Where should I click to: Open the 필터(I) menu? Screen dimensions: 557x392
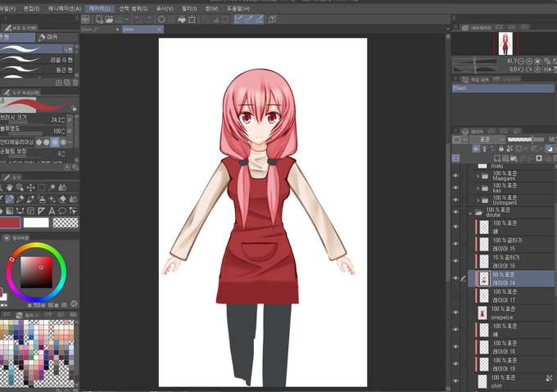(x=189, y=8)
